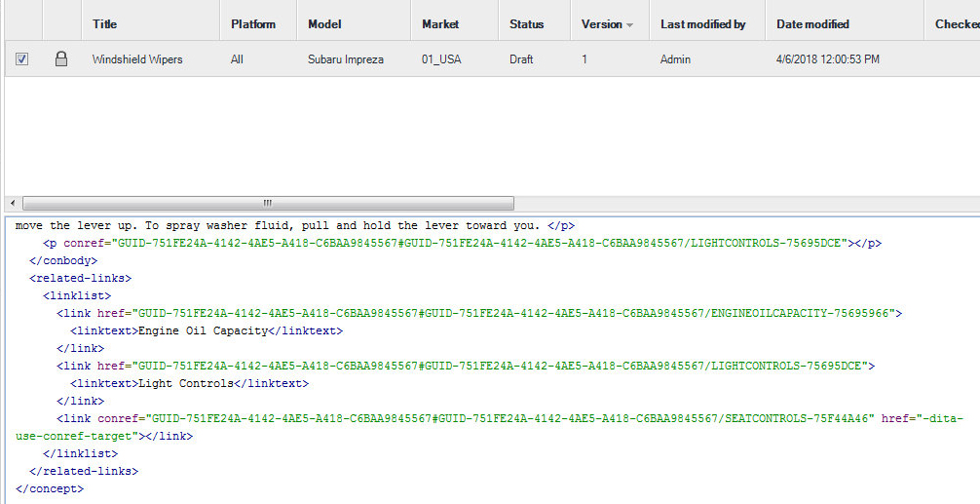Click the Last modified by header
Image resolution: width=980 pixels, height=504 pixels.
pyautogui.click(x=702, y=24)
